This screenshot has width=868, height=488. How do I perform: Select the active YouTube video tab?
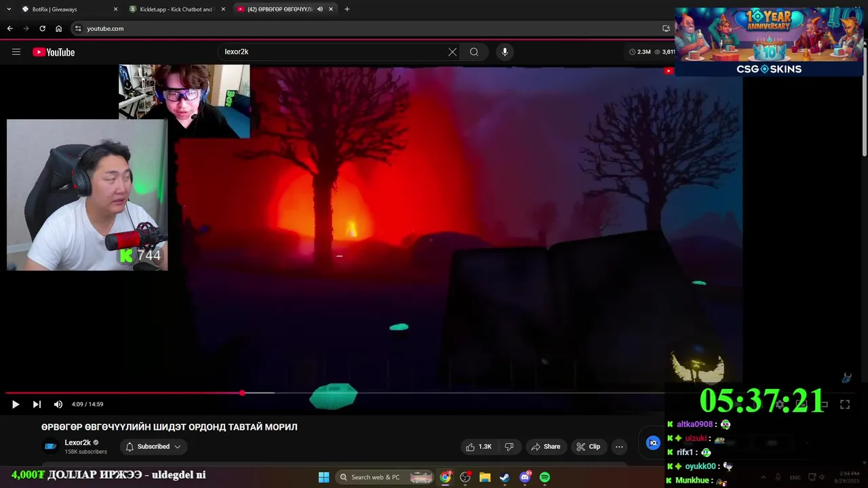click(285, 9)
